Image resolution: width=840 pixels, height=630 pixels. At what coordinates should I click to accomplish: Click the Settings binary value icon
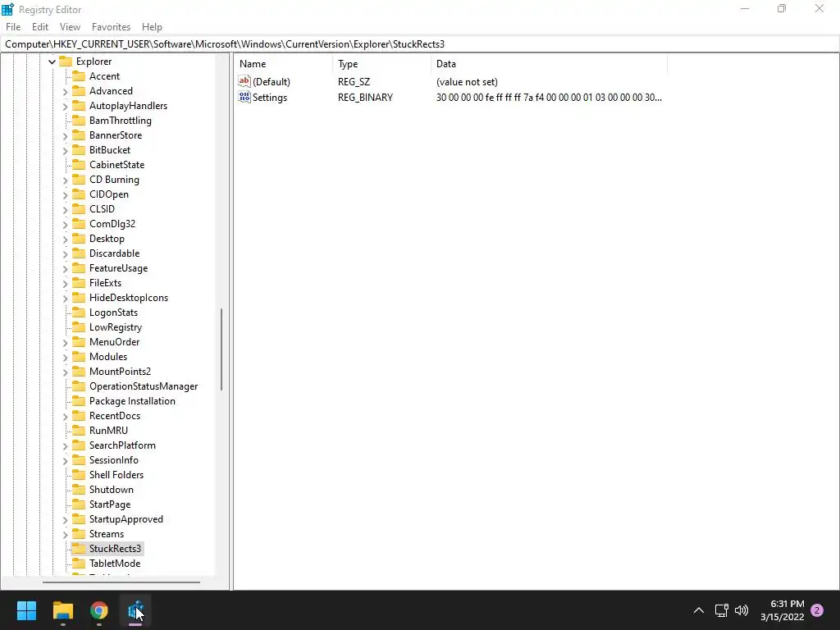pos(244,97)
